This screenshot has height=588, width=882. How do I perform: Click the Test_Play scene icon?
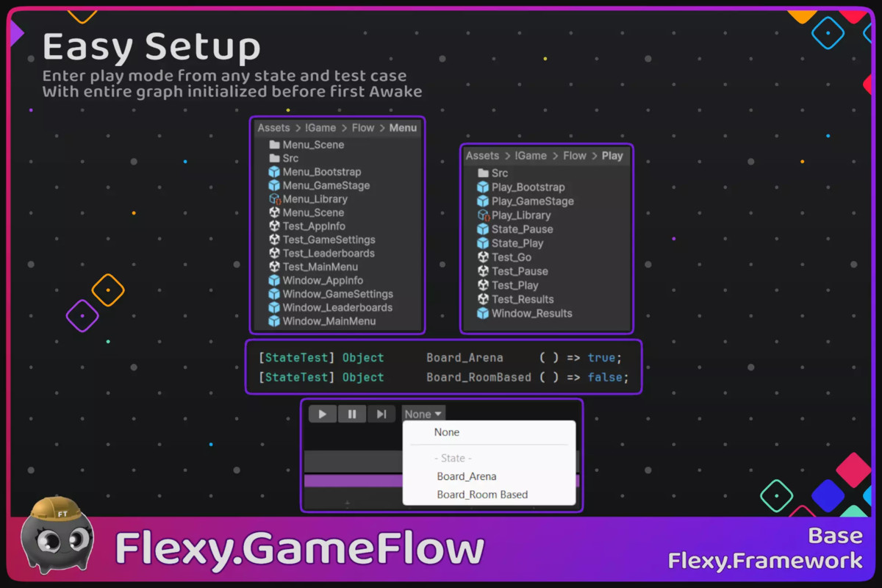[x=483, y=285]
